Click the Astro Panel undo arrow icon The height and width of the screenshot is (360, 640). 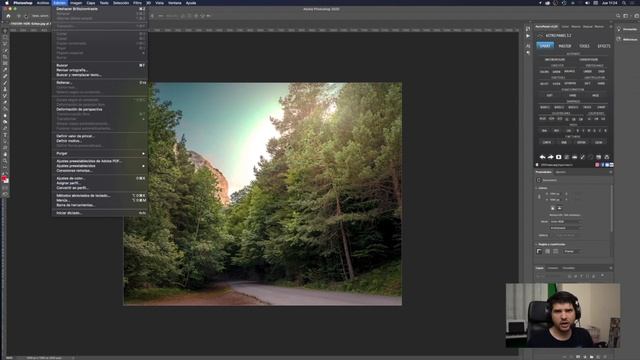coord(542,157)
